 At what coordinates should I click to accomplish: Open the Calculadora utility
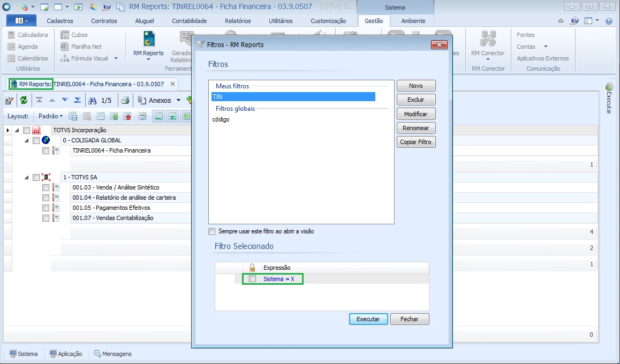point(28,35)
